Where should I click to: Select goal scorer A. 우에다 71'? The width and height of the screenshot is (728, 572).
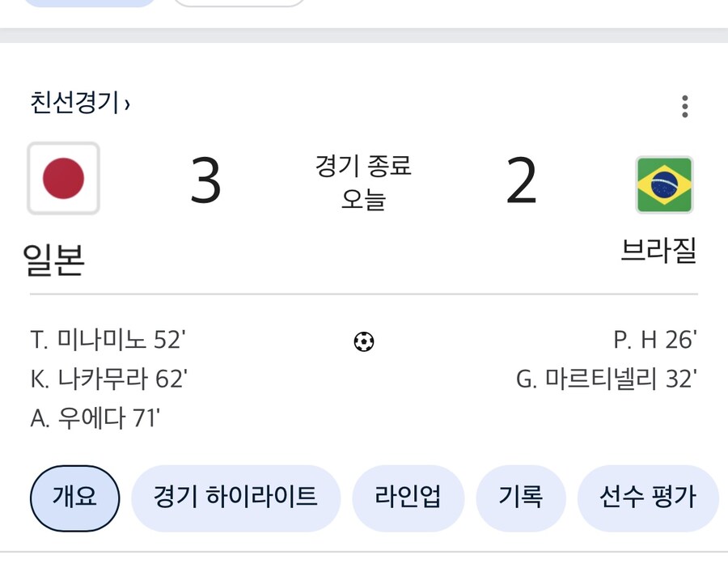pyautogui.click(x=95, y=417)
